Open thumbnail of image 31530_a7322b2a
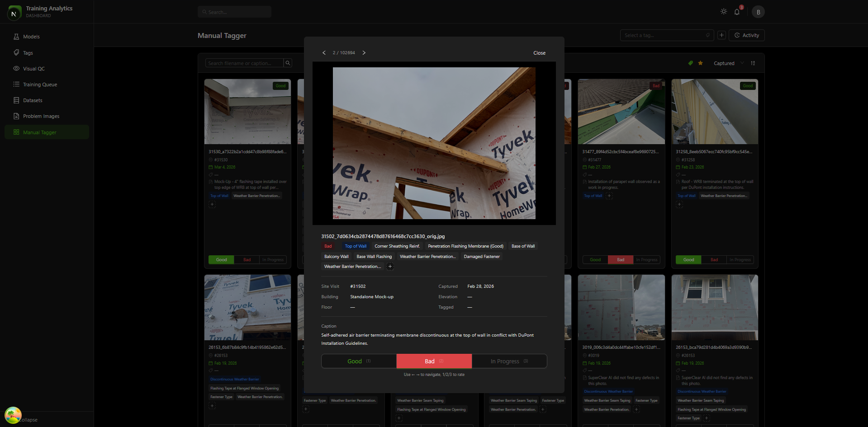This screenshot has width=868, height=427. coord(247,112)
